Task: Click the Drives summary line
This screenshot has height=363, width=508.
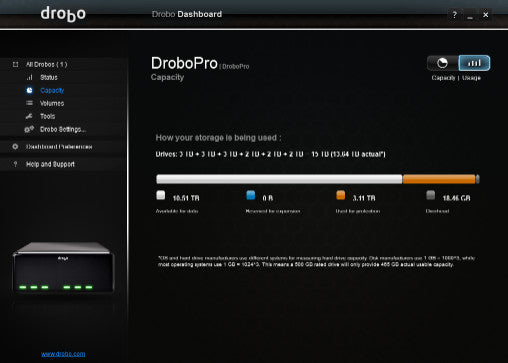Action: (270, 154)
